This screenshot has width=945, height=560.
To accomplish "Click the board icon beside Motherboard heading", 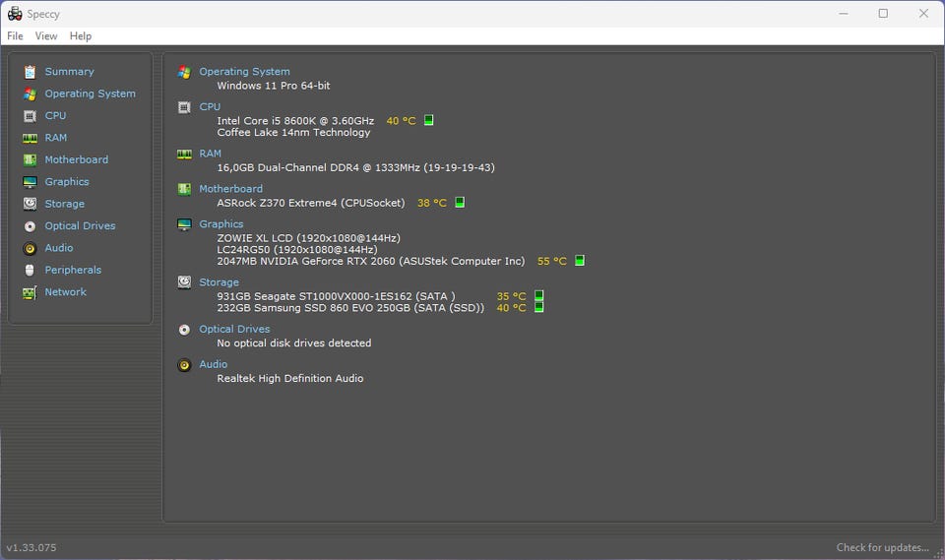I will (x=184, y=189).
